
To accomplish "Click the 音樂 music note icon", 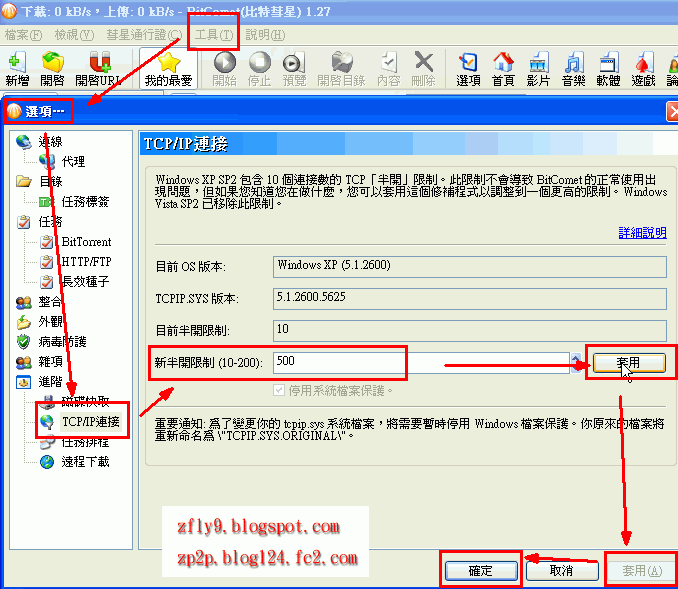I will tap(573, 69).
